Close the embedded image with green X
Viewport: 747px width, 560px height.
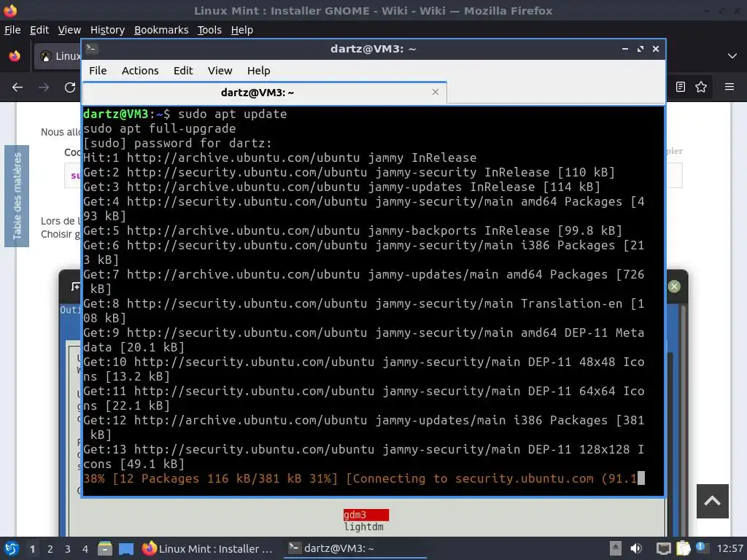coord(673,286)
